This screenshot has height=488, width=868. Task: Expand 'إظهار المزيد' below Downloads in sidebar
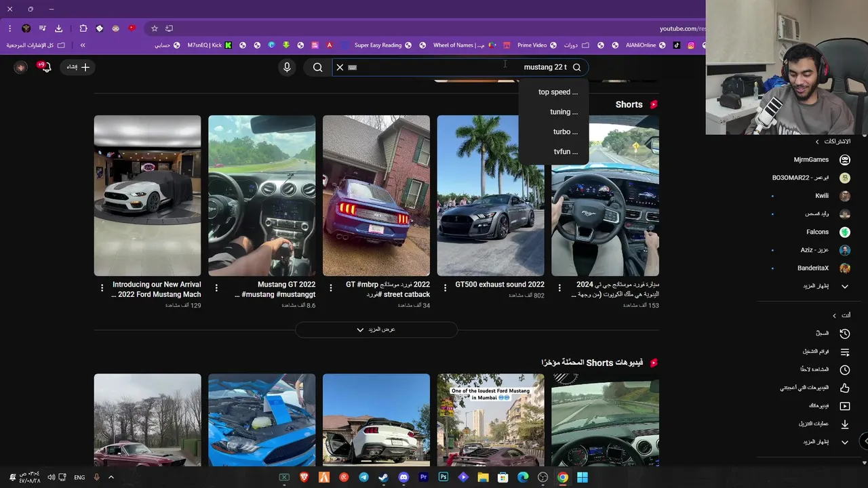pyautogui.click(x=825, y=442)
